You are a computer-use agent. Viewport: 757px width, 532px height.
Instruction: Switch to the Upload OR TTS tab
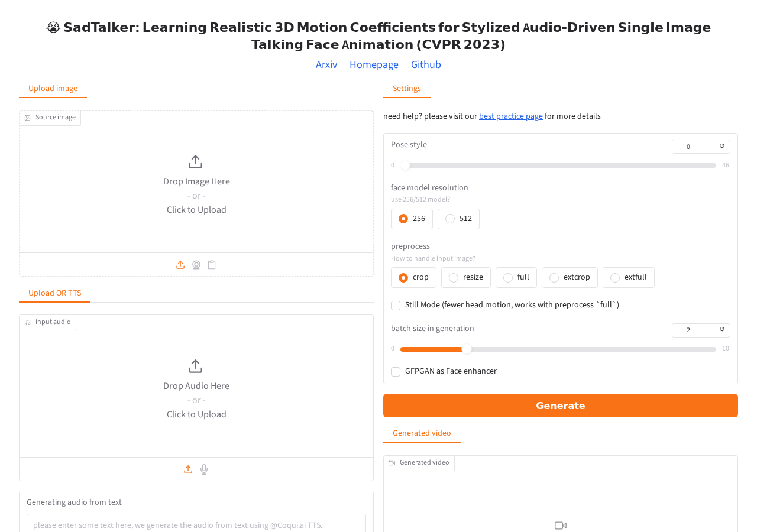click(54, 293)
